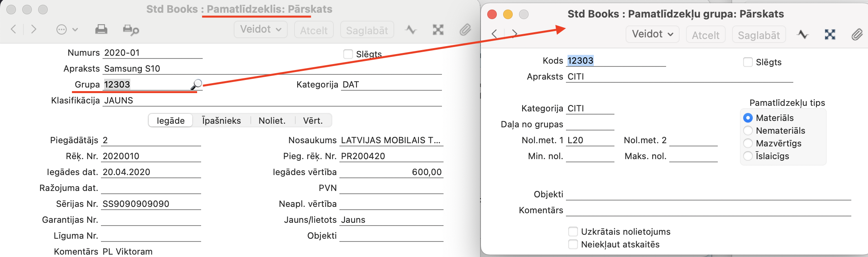Tick the Neiekļaut atskaitēs checkbox
This screenshot has width=868, height=257.
click(573, 244)
